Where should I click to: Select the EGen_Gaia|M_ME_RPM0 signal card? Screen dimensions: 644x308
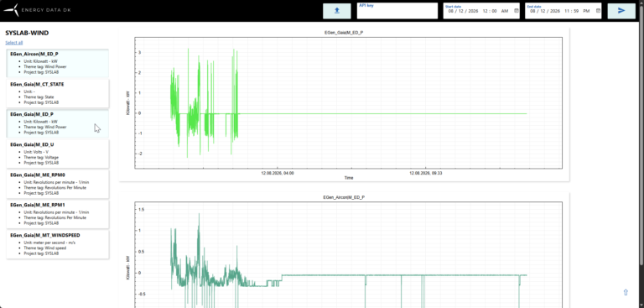[x=58, y=185]
